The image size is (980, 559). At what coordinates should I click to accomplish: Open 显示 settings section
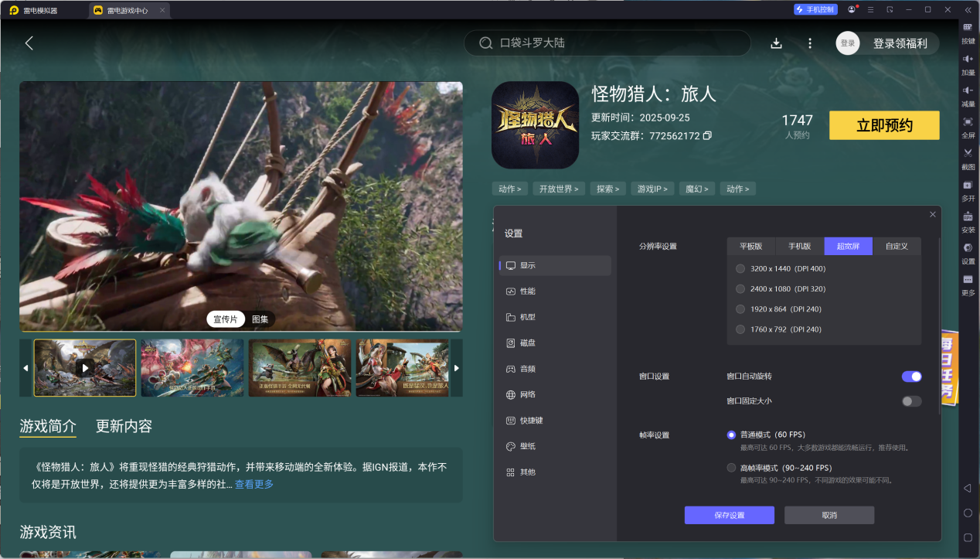click(555, 265)
